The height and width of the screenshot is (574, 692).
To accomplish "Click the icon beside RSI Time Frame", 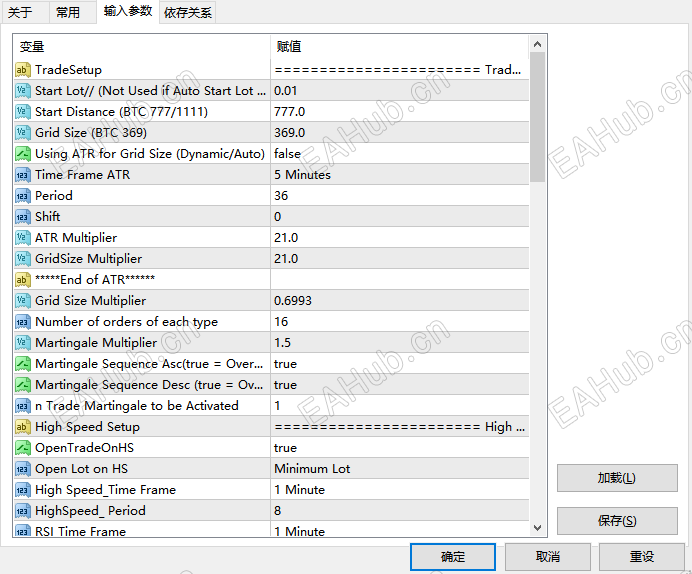I will click(x=23, y=530).
